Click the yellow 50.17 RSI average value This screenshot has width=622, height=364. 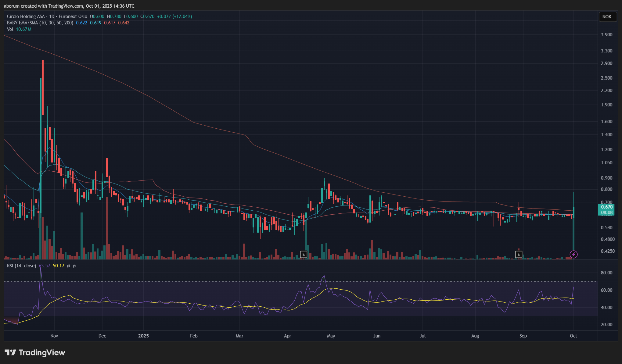59,266
